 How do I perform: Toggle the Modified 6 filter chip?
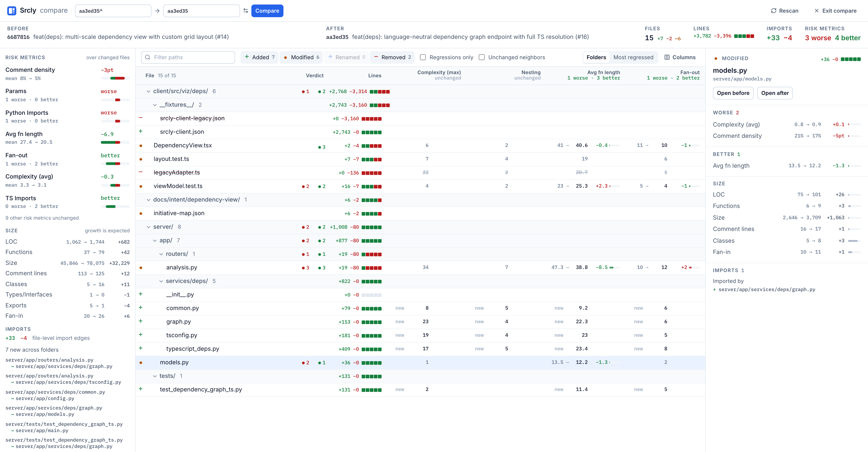tap(301, 57)
